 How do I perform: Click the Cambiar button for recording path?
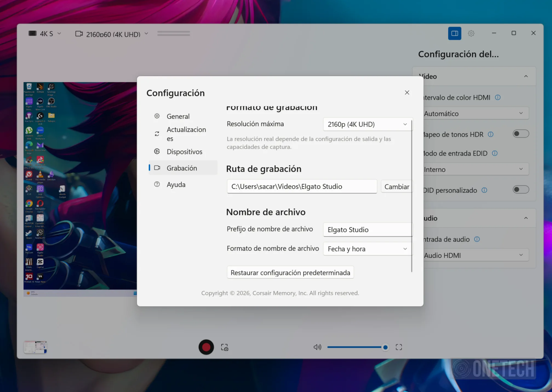click(x=396, y=187)
